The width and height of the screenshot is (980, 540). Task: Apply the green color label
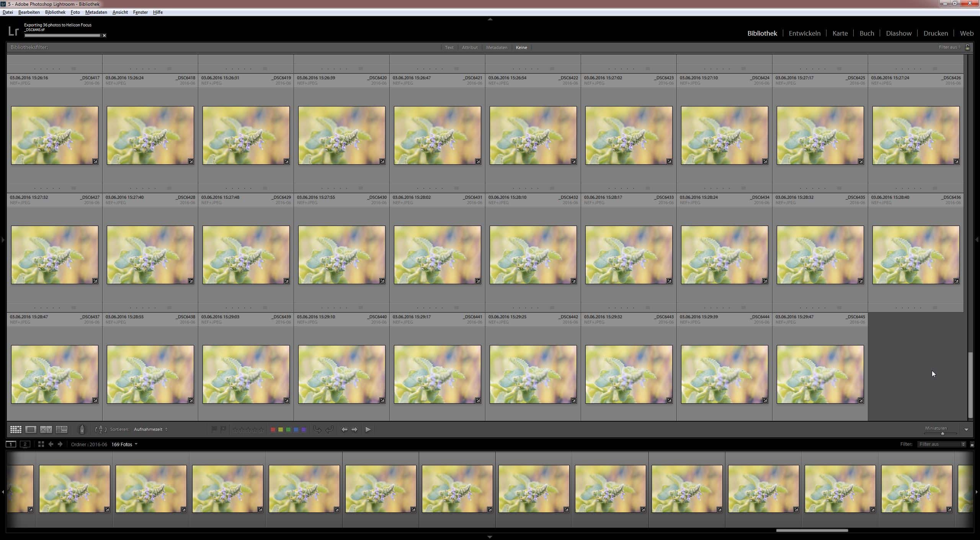pyautogui.click(x=288, y=430)
